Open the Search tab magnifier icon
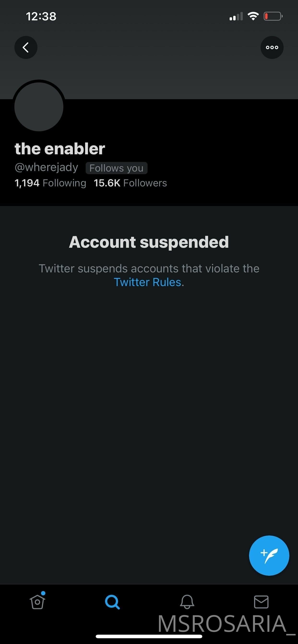Image resolution: width=298 pixels, height=644 pixels. click(x=112, y=602)
